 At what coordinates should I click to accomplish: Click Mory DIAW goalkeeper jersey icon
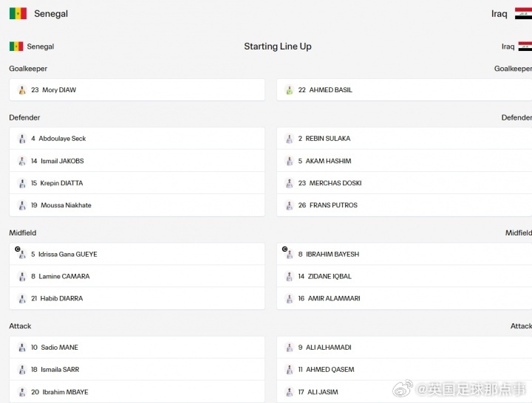point(22,90)
